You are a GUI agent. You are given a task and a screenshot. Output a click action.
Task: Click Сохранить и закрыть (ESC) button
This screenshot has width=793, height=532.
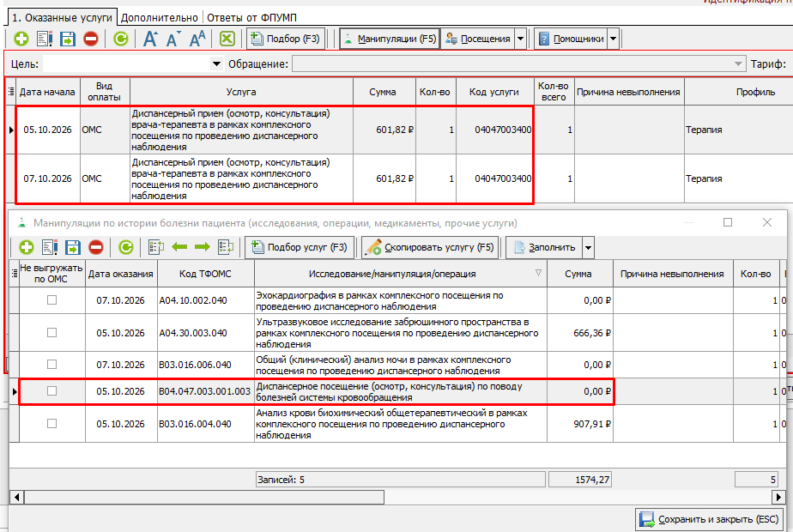coord(709,519)
